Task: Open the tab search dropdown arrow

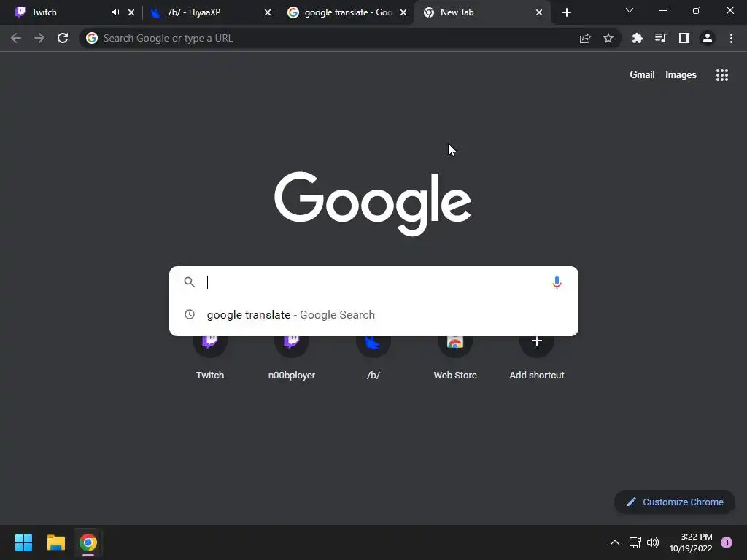Action: tap(630, 10)
